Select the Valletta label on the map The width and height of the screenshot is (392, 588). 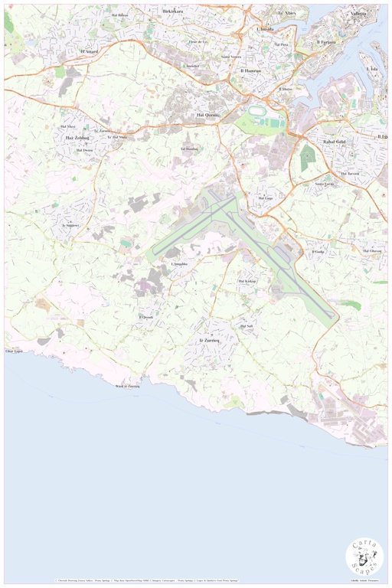358,14
